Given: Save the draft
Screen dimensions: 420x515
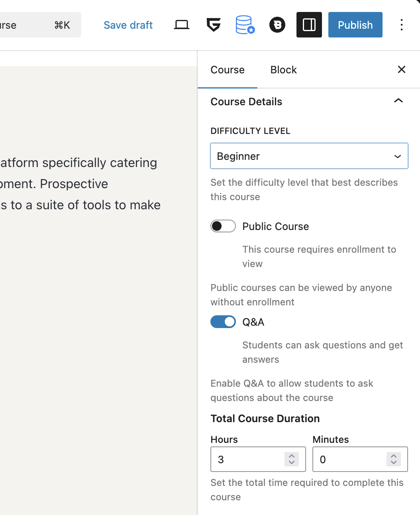Looking at the screenshot, I should pos(128,25).
